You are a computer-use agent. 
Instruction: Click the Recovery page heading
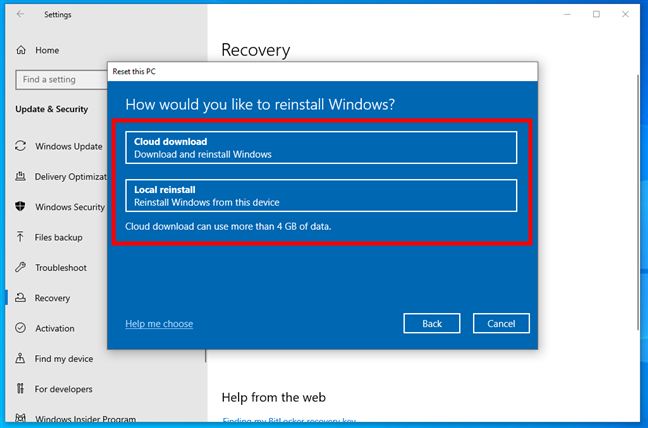click(x=256, y=50)
